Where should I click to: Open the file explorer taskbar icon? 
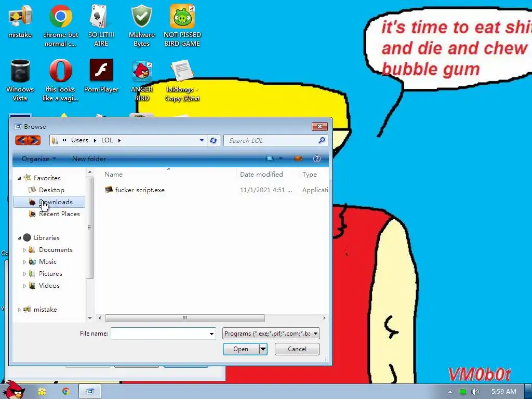[42, 392]
